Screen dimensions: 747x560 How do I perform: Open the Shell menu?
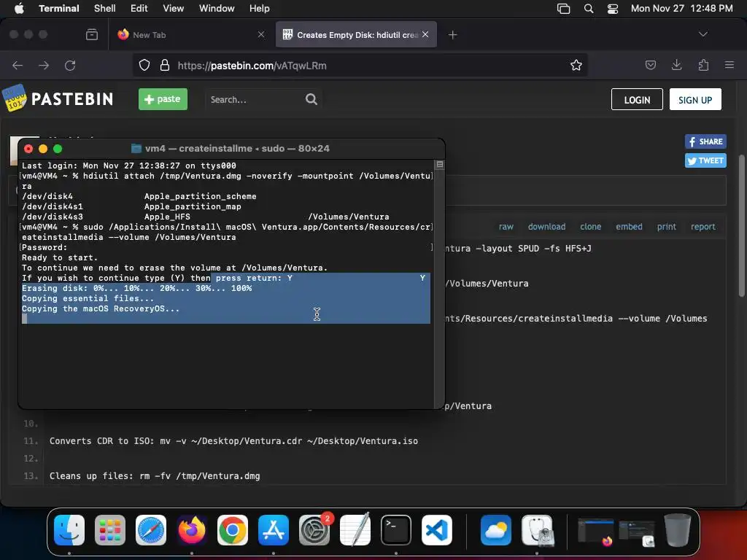[x=105, y=9]
